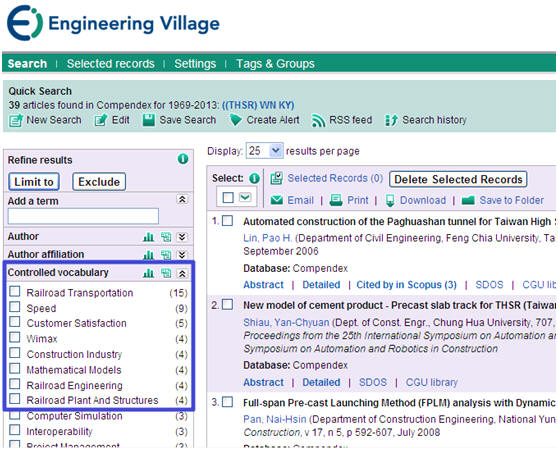Open the Select options dropdown arrow

pos(245,197)
